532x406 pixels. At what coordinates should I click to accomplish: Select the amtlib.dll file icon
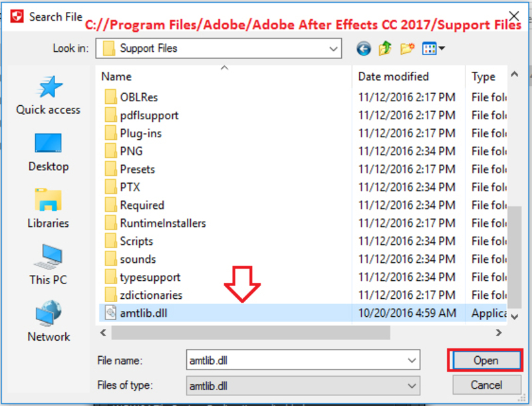(x=110, y=313)
